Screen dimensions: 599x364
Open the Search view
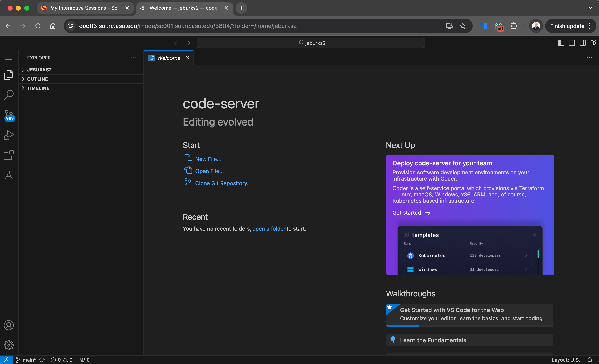(x=9, y=95)
